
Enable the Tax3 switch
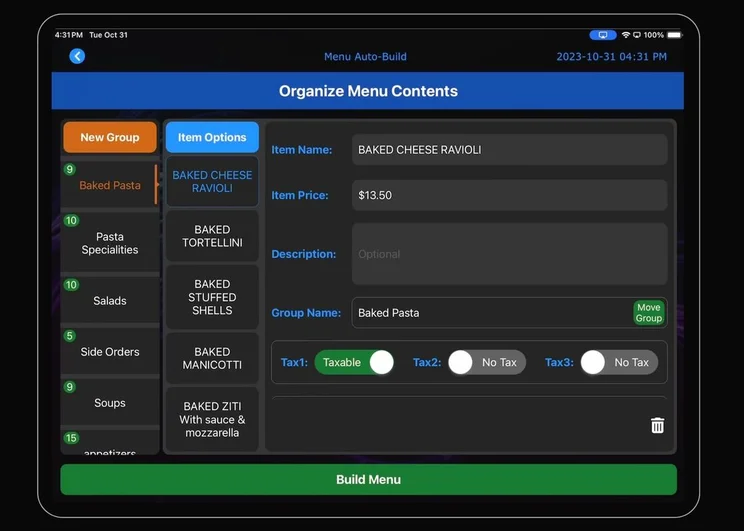click(619, 362)
